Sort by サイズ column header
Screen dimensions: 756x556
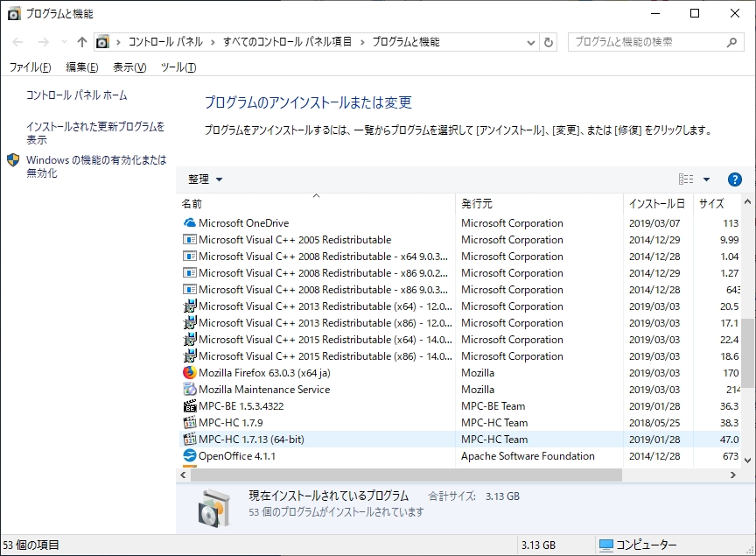[x=717, y=204]
